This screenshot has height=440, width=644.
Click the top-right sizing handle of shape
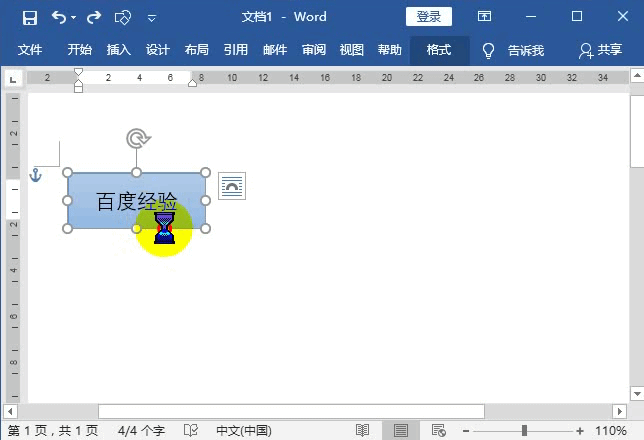205,173
